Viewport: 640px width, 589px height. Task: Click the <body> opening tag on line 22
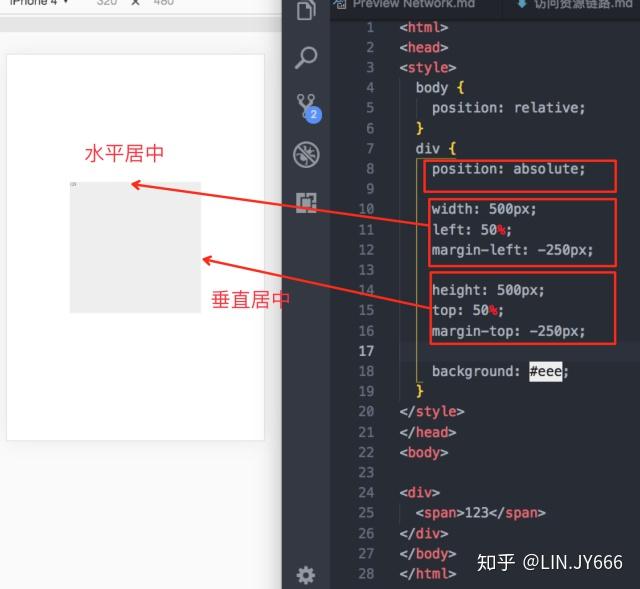[x=424, y=452]
